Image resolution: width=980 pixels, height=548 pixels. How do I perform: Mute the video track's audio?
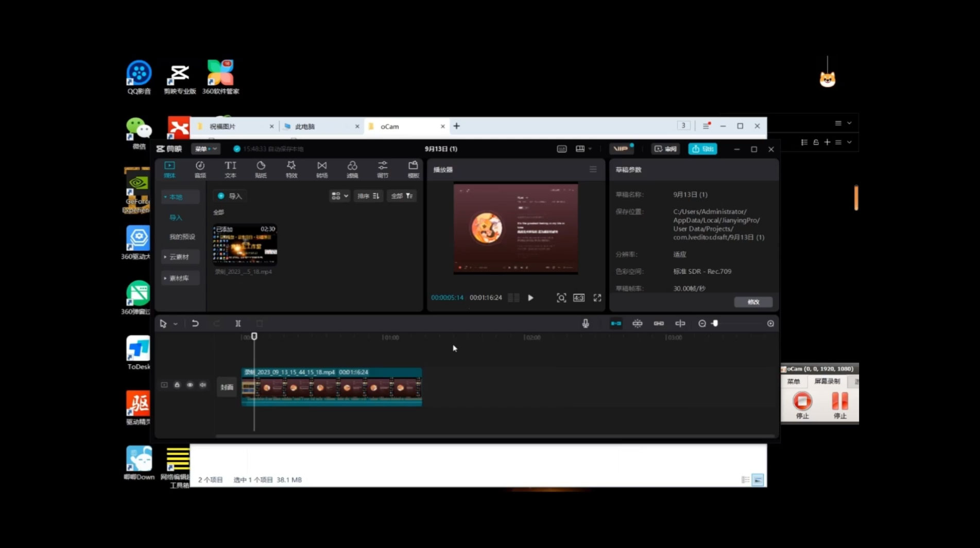click(x=203, y=385)
